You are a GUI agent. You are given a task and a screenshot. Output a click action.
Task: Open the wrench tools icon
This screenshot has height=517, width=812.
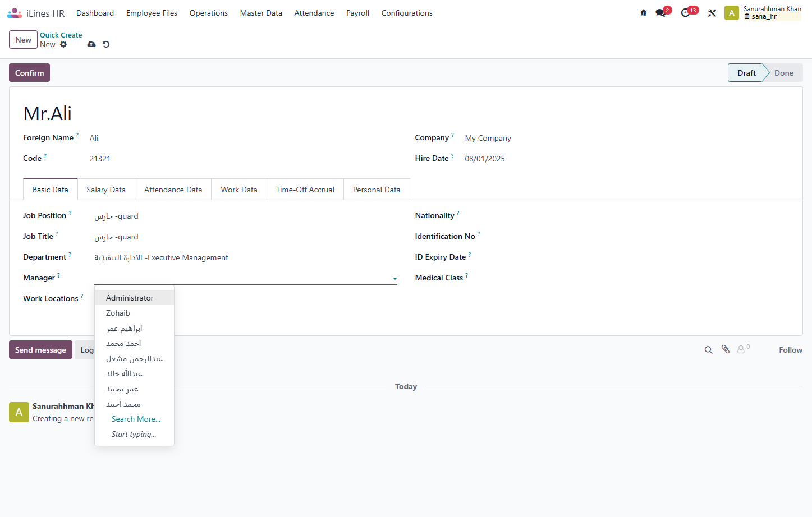pyautogui.click(x=712, y=13)
